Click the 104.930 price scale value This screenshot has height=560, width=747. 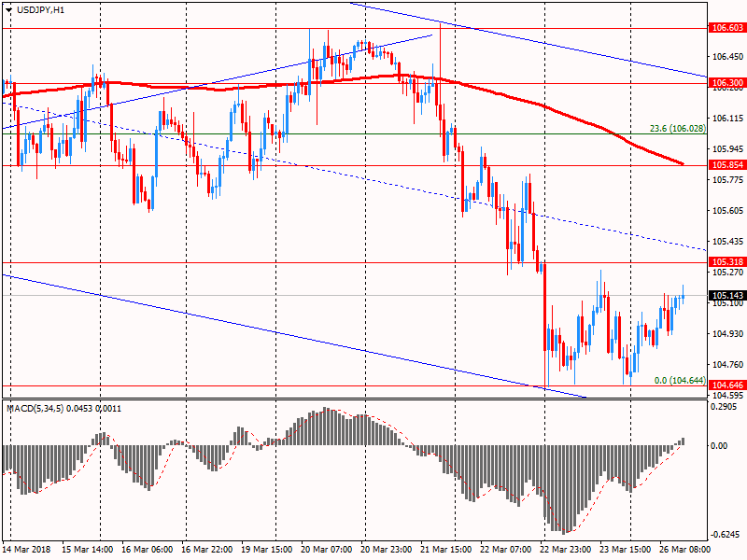727,333
